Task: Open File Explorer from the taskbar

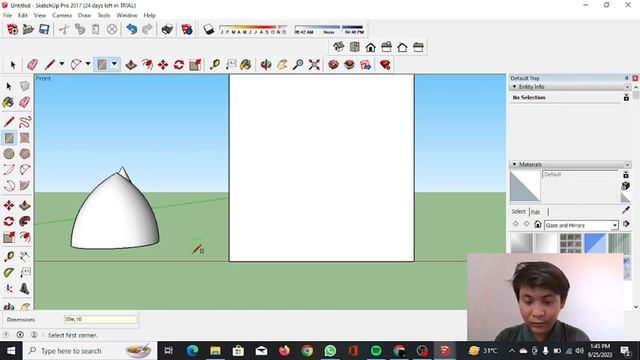Action: click(x=215, y=351)
